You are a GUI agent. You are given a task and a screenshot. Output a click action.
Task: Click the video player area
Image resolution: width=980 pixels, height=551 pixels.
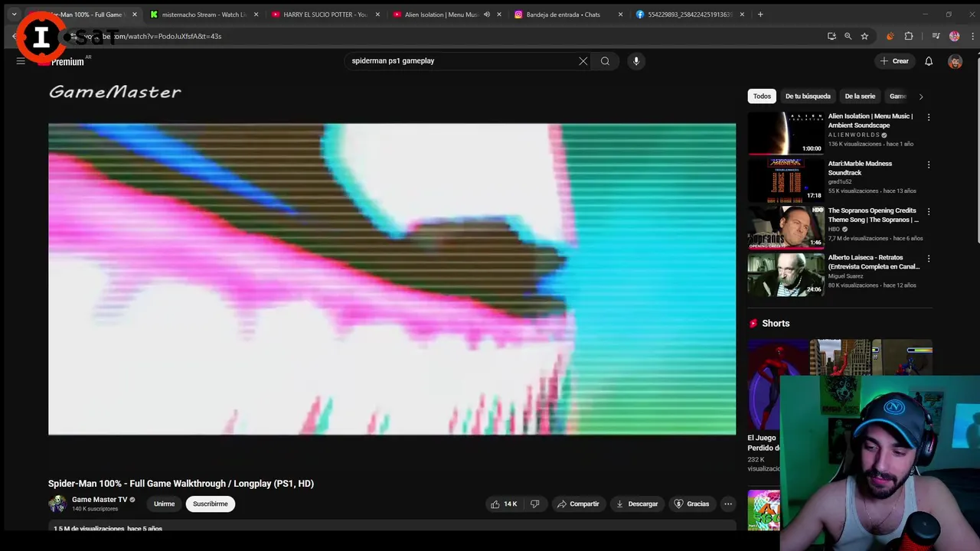coord(392,279)
